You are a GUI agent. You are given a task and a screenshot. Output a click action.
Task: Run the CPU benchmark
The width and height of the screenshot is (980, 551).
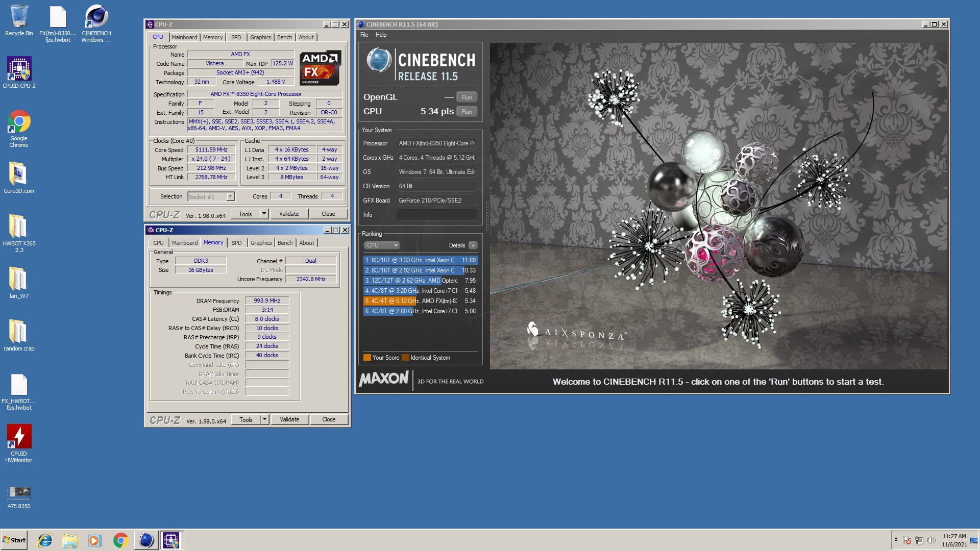pos(467,112)
